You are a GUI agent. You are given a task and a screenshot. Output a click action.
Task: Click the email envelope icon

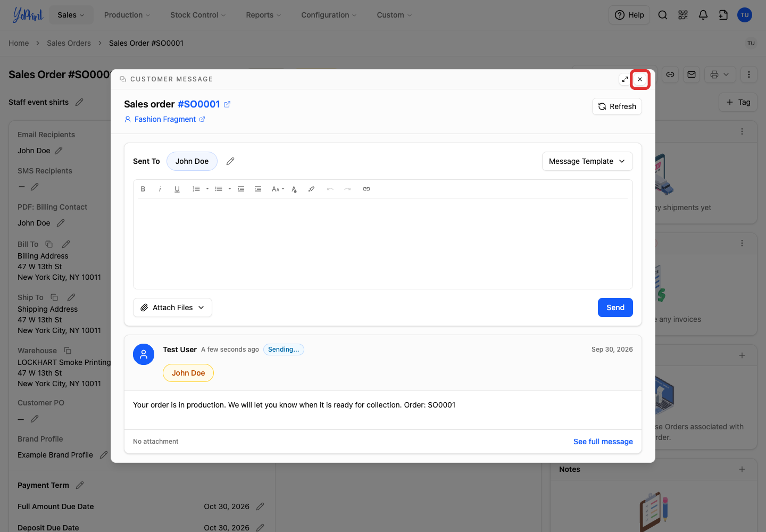692,74
